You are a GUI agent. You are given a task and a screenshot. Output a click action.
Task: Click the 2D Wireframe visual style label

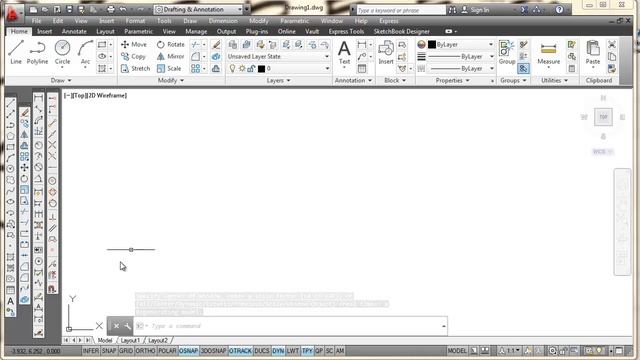pyautogui.click(x=107, y=96)
